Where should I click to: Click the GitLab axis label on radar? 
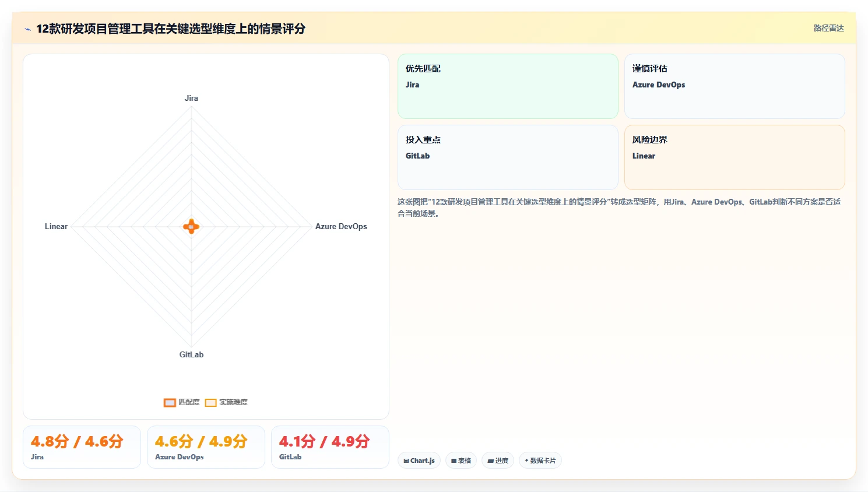click(x=191, y=354)
